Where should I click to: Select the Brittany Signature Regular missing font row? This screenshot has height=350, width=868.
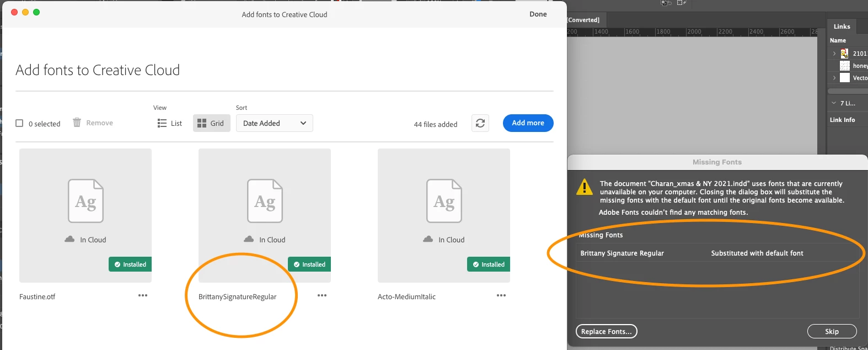(x=717, y=253)
